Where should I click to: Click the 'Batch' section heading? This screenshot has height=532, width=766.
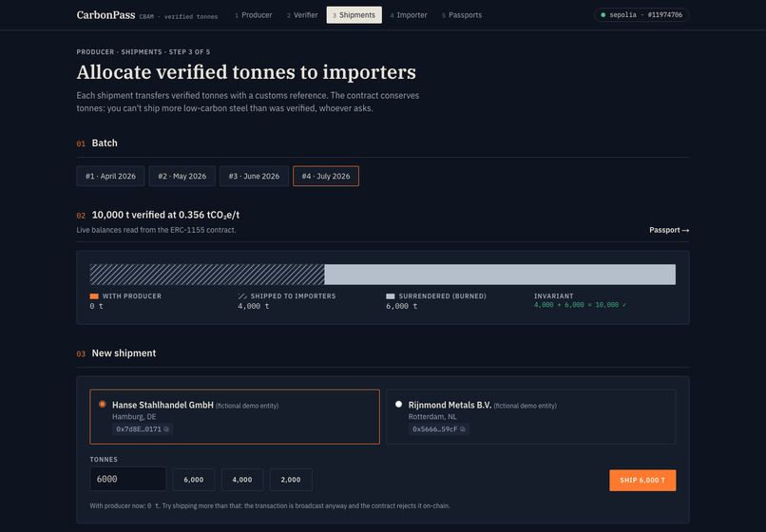[x=105, y=143]
